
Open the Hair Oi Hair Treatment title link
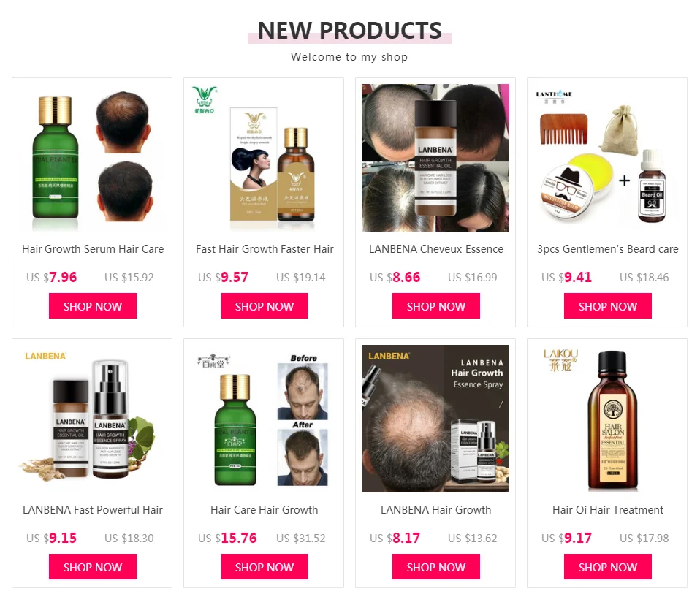click(608, 510)
